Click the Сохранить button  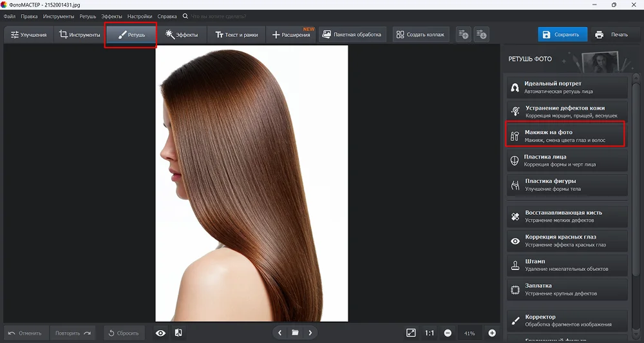pyautogui.click(x=562, y=35)
